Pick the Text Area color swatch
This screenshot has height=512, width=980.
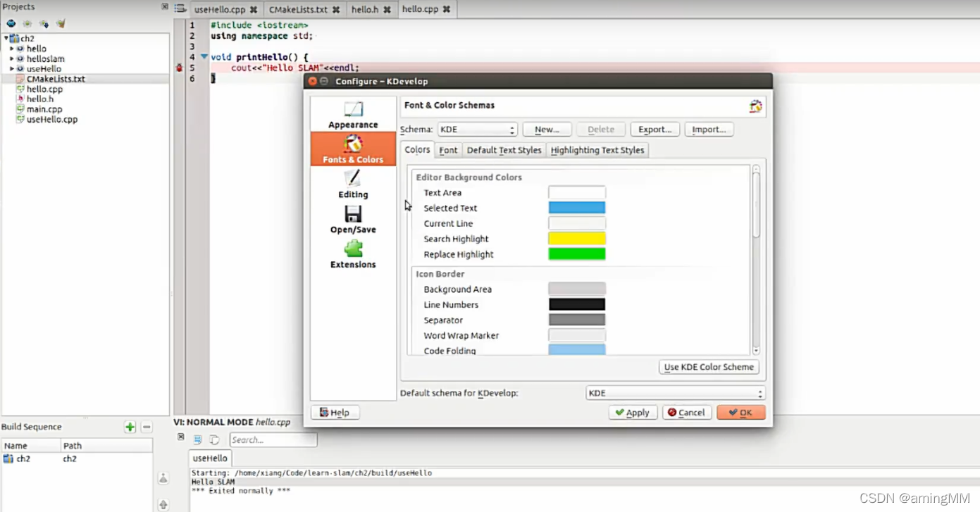point(577,192)
